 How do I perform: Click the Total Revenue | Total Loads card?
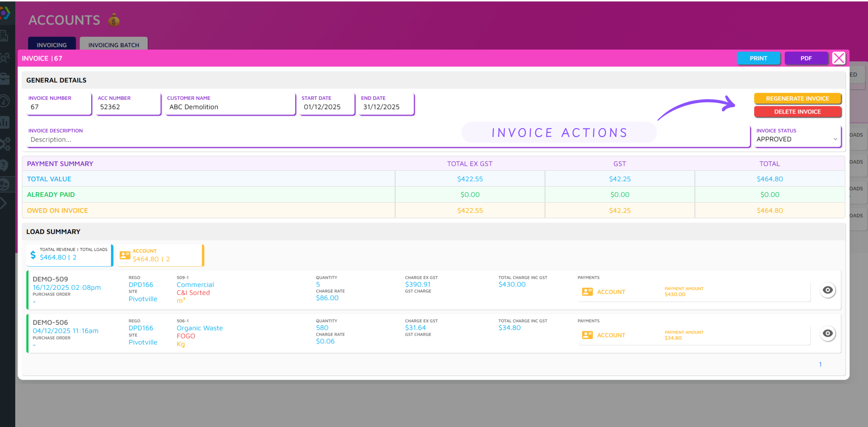70,255
